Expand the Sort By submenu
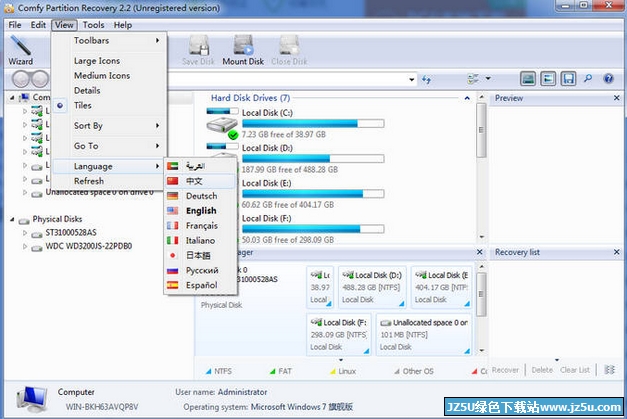 pyautogui.click(x=108, y=126)
